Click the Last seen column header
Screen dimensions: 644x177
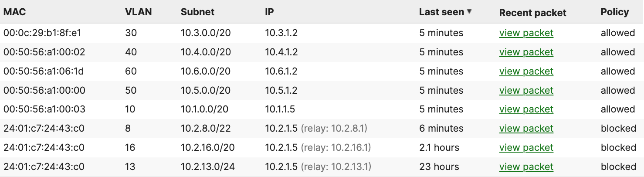coord(441,12)
